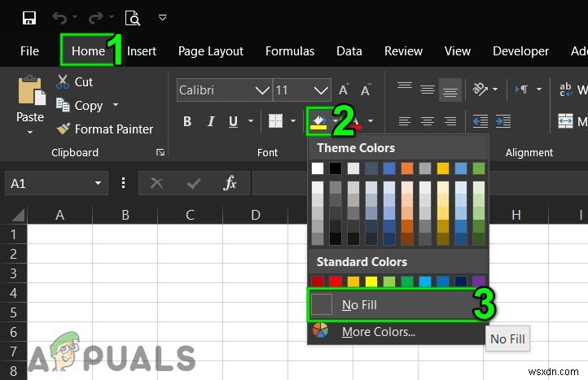Open More Colors dialog

397,332
